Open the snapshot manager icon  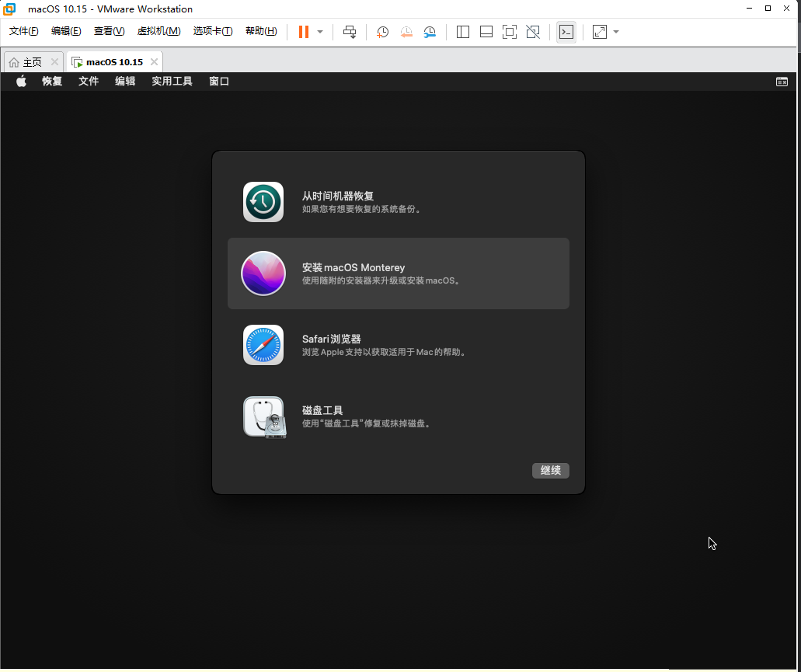coord(430,32)
